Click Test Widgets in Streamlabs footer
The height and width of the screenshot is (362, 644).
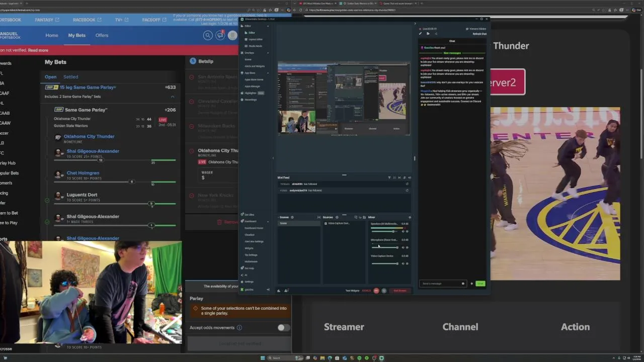click(x=352, y=291)
